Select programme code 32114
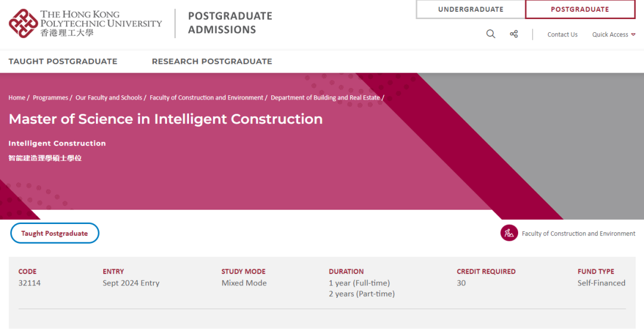Viewport: 644px width, 336px height. click(x=30, y=283)
